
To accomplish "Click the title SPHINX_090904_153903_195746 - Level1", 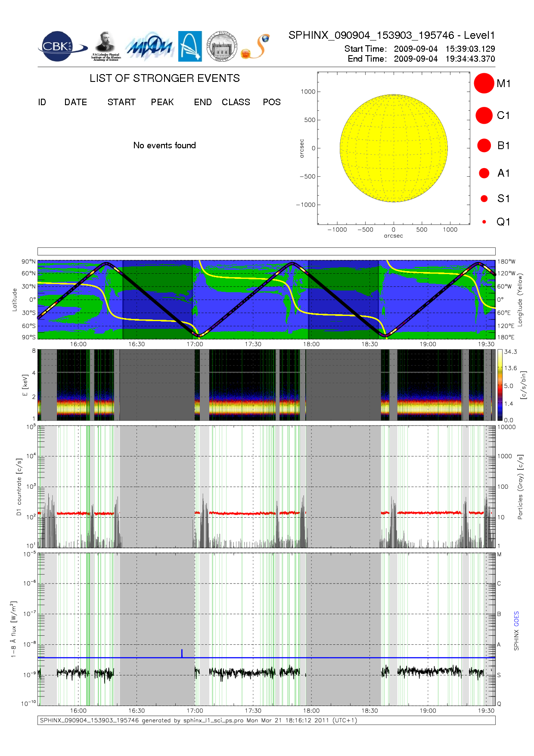I will (x=392, y=35).
